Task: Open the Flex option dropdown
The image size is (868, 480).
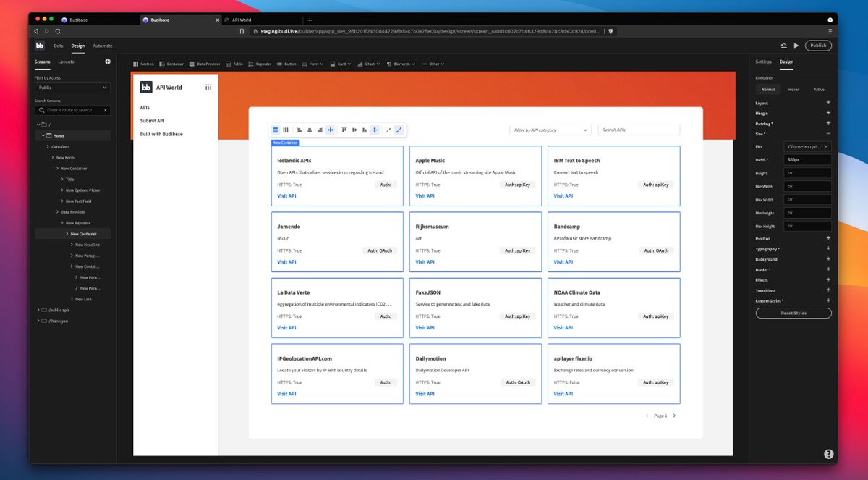Action: click(x=808, y=146)
